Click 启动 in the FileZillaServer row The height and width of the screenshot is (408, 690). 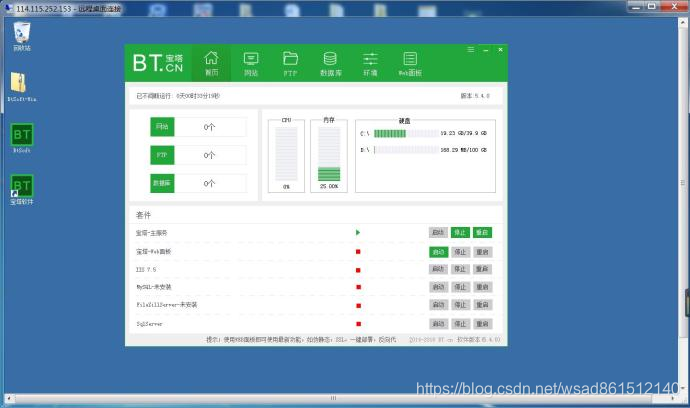(438, 305)
